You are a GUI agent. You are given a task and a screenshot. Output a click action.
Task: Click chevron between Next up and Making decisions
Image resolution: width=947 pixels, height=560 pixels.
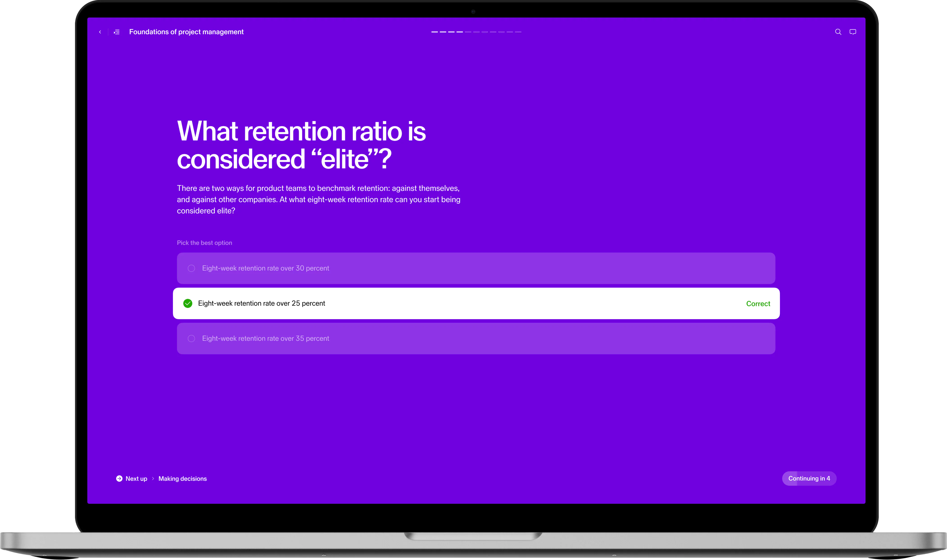click(153, 479)
